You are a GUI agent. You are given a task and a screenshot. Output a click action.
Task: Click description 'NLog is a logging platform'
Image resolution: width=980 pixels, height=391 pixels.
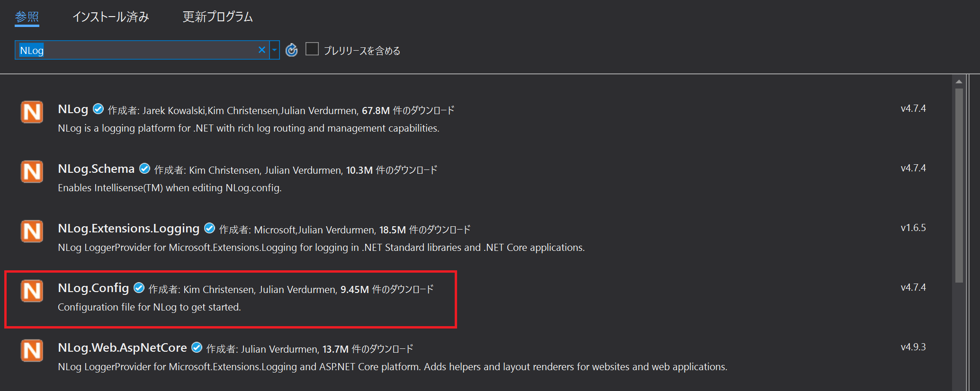(x=249, y=128)
